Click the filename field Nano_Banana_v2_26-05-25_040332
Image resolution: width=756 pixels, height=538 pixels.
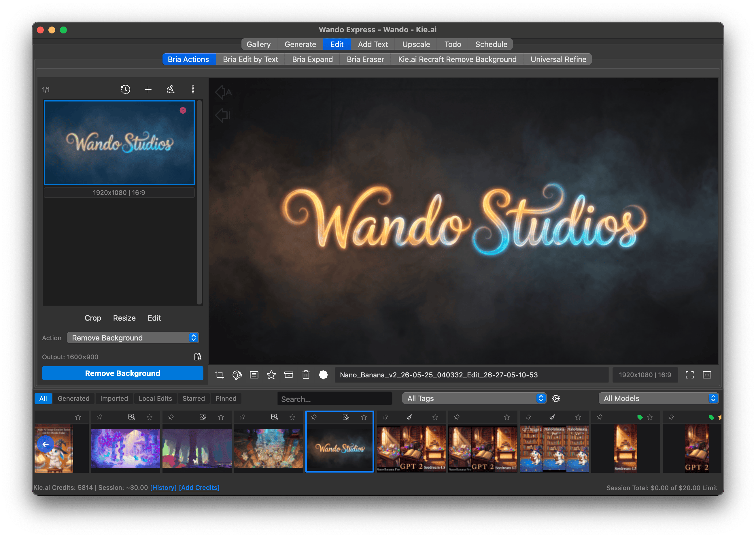pos(472,375)
